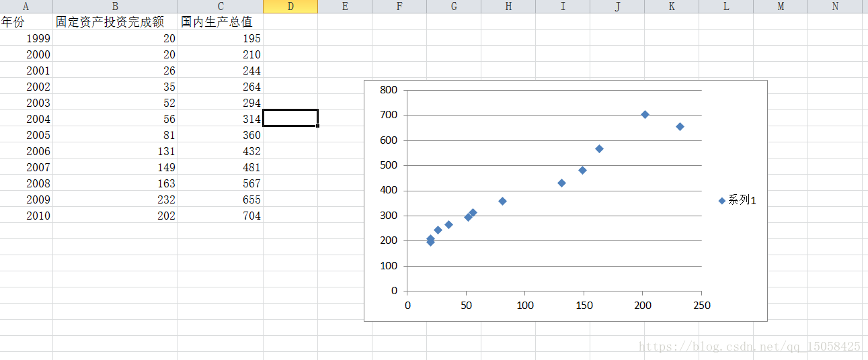The image size is (868, 360).
Task: Select column B header
Action: tap(115, 6)
